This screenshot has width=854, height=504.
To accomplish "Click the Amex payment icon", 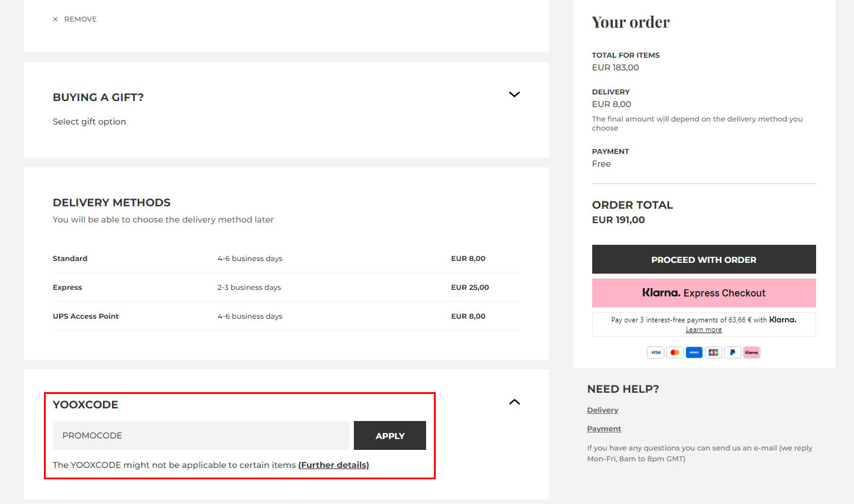I will click(694, 352).
